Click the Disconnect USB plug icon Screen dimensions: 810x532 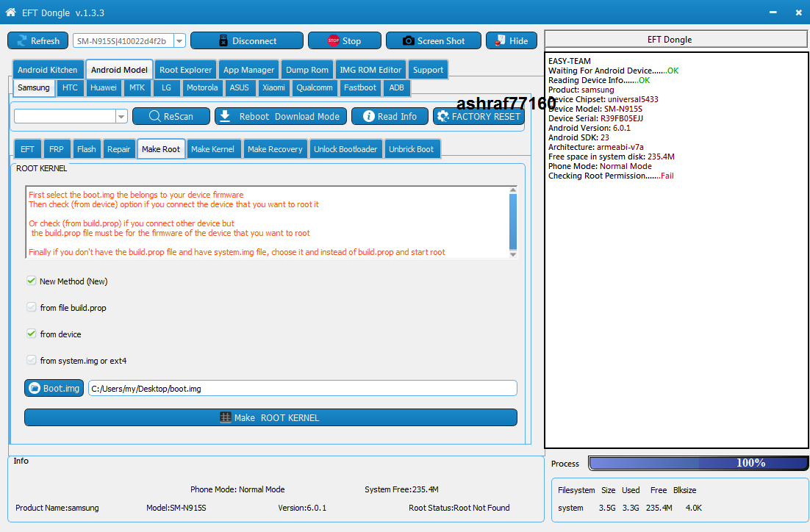tap(223, 41)
